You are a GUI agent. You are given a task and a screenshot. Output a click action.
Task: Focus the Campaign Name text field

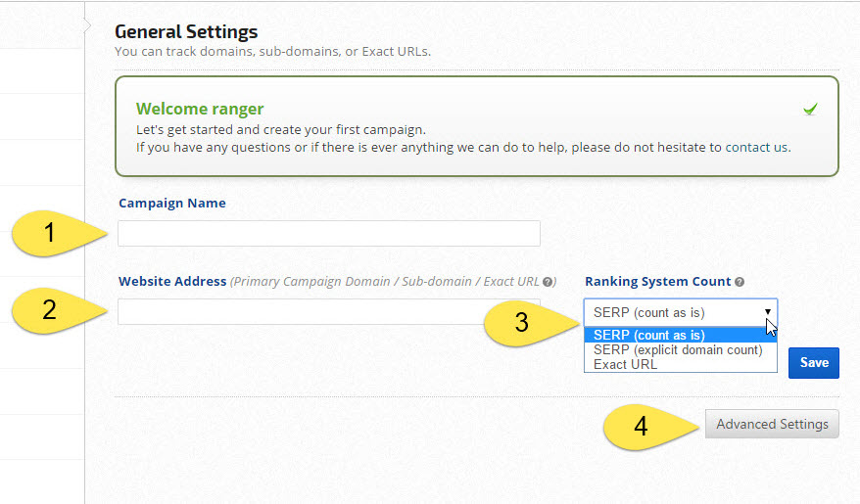click(328, 234)
